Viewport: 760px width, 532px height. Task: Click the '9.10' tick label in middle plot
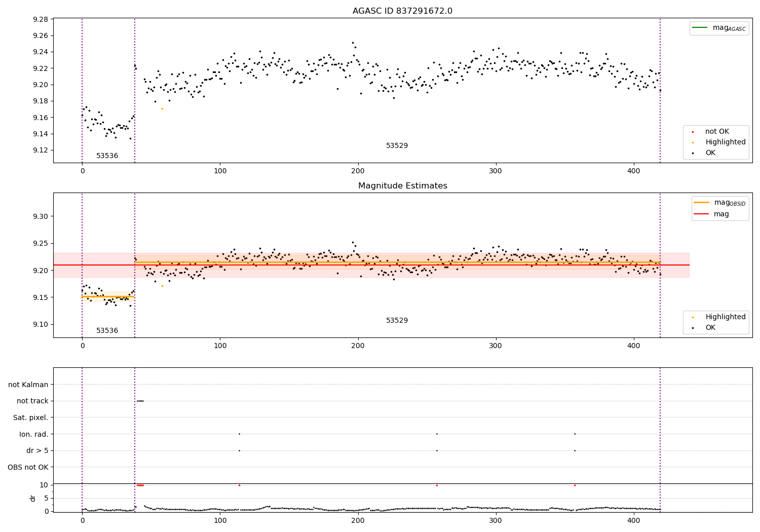(x=41, y=324)
